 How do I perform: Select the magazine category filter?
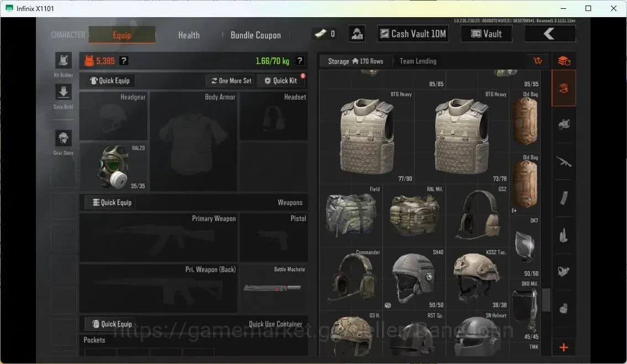click(x=564, y=198)
